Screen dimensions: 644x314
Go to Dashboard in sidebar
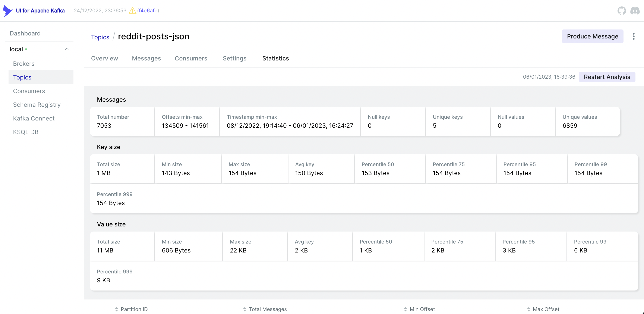25,33
